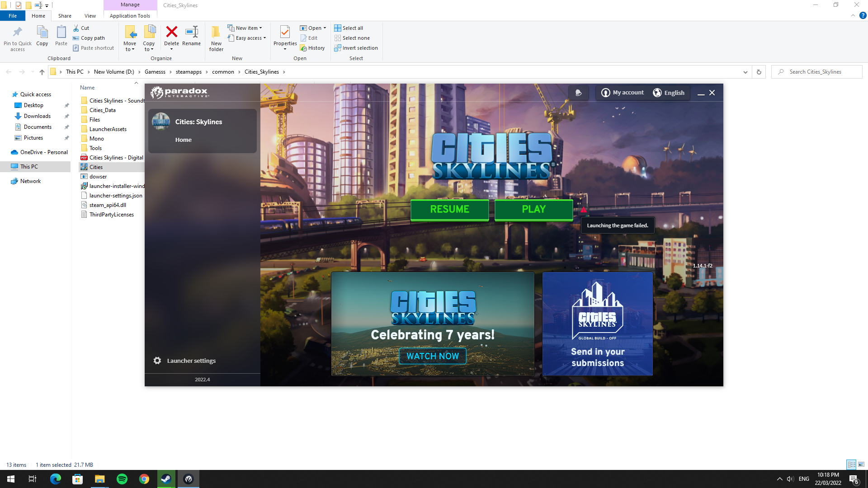
Task: Open Steam from the taskbar
Action: 166,479
